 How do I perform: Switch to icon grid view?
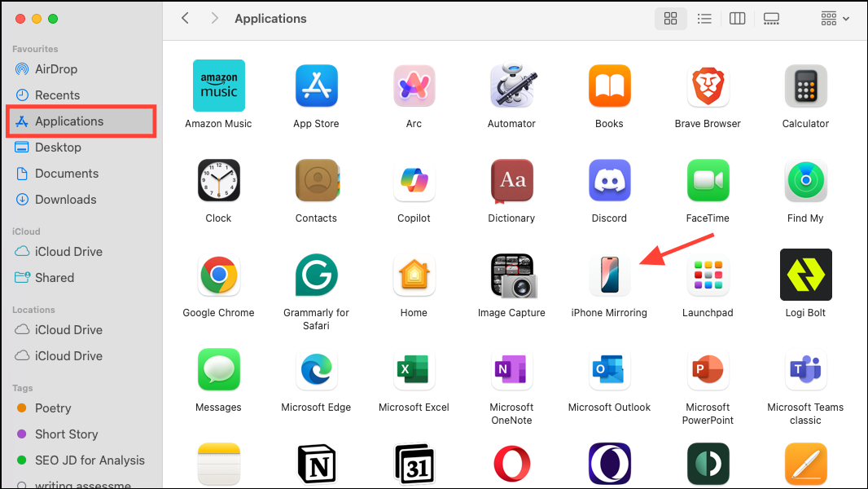pos(670,19)
